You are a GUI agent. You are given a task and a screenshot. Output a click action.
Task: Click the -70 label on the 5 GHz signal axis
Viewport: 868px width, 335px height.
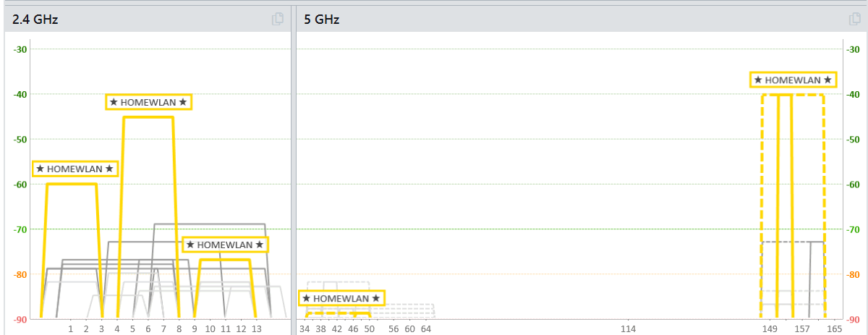[852, 229]
